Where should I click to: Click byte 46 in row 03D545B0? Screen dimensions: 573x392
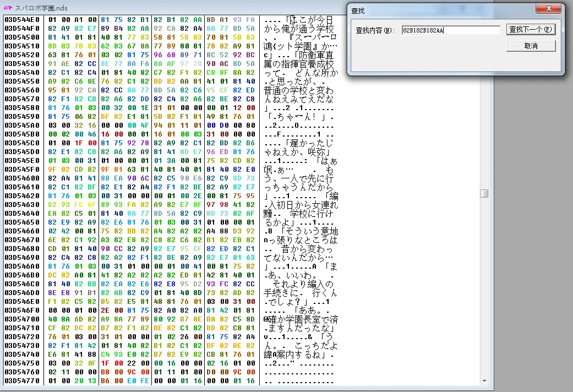[x=91, y=134]
